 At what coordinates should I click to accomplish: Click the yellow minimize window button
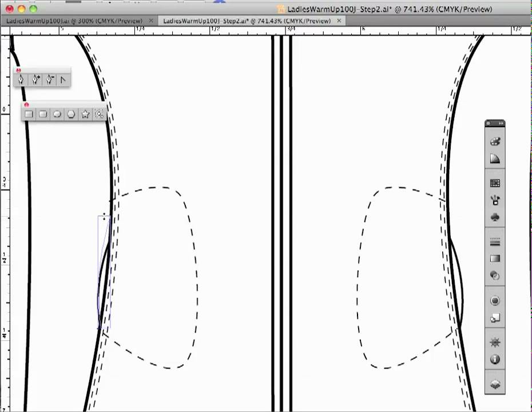click(x=21, y=9)
